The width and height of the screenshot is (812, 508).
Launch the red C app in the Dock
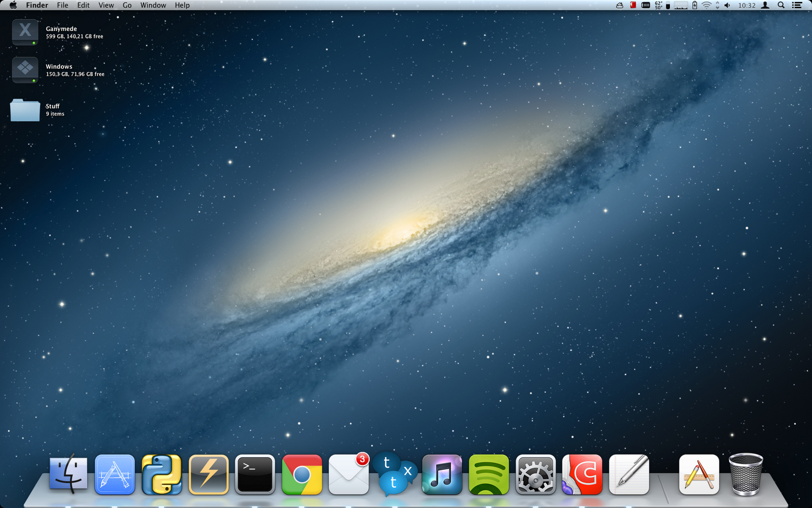pos(582,474)
